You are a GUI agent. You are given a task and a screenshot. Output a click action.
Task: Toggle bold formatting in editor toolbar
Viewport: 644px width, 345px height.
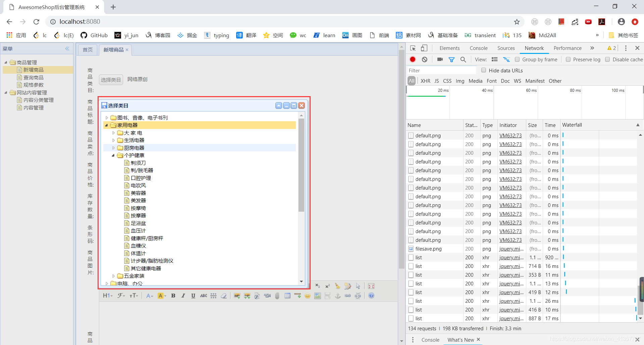click(x=173, y=295)
